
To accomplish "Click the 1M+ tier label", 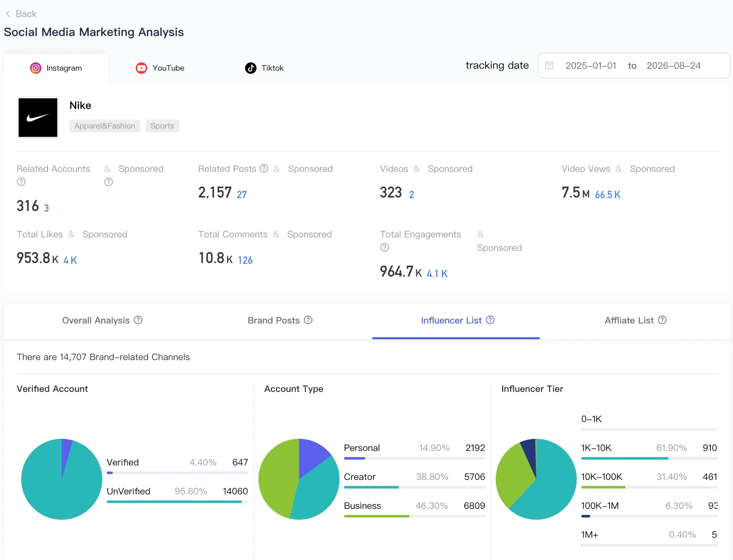I will 590,535.
